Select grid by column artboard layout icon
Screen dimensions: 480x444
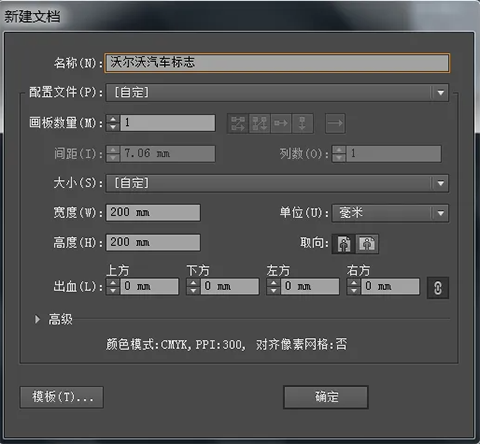(x=259, y=123)
